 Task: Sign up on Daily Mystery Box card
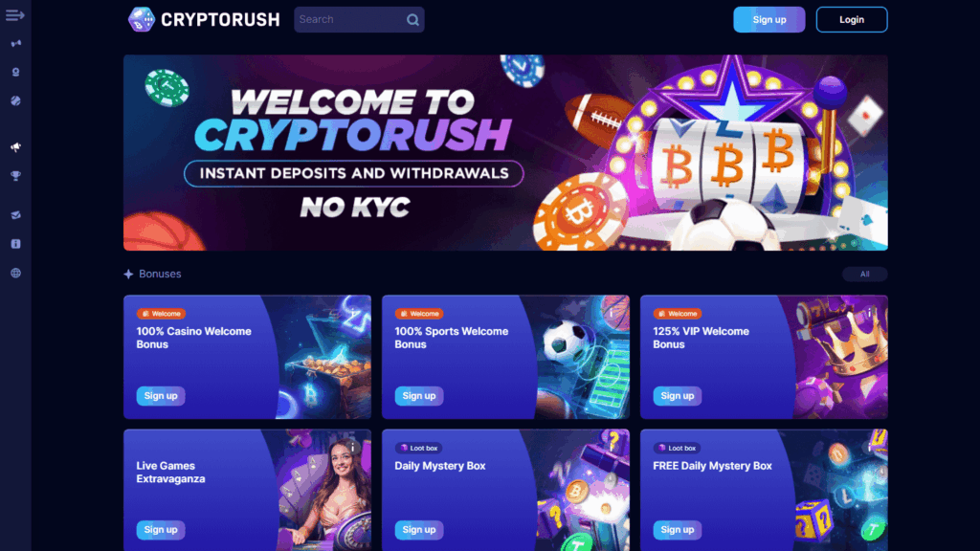pos(419,530)
